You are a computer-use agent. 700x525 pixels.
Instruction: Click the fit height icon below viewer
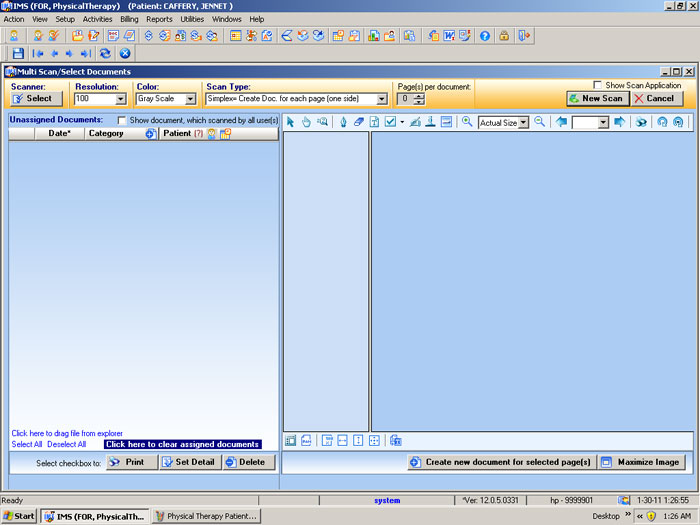pos(358,441)
